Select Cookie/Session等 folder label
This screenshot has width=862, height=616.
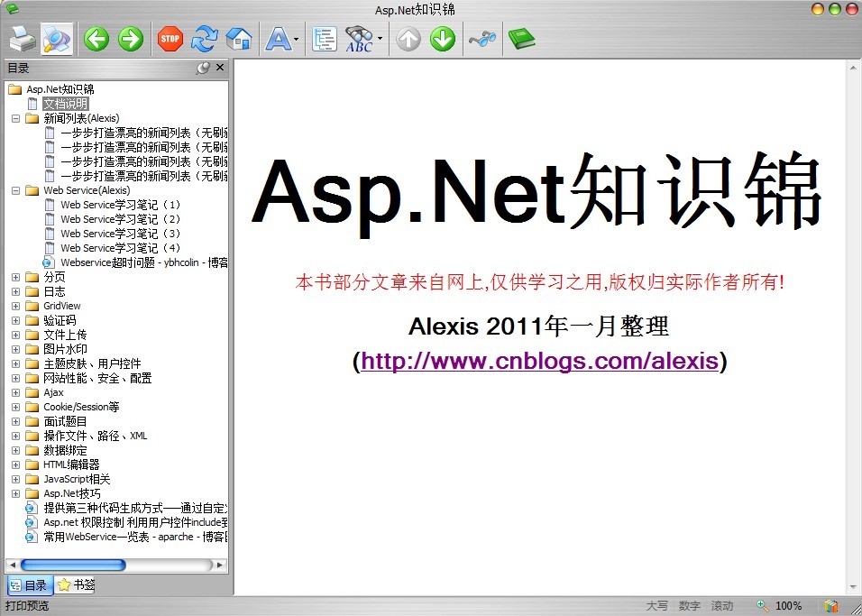pos(81,407)
